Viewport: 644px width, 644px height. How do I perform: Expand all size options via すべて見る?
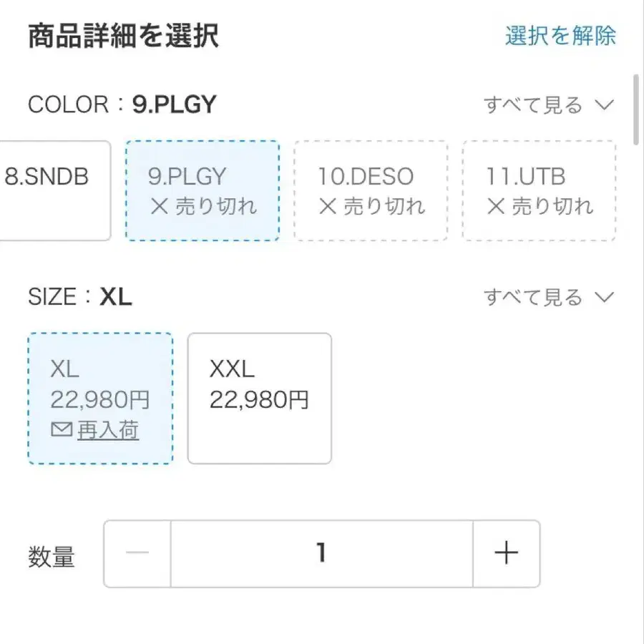tap(533, 296)
